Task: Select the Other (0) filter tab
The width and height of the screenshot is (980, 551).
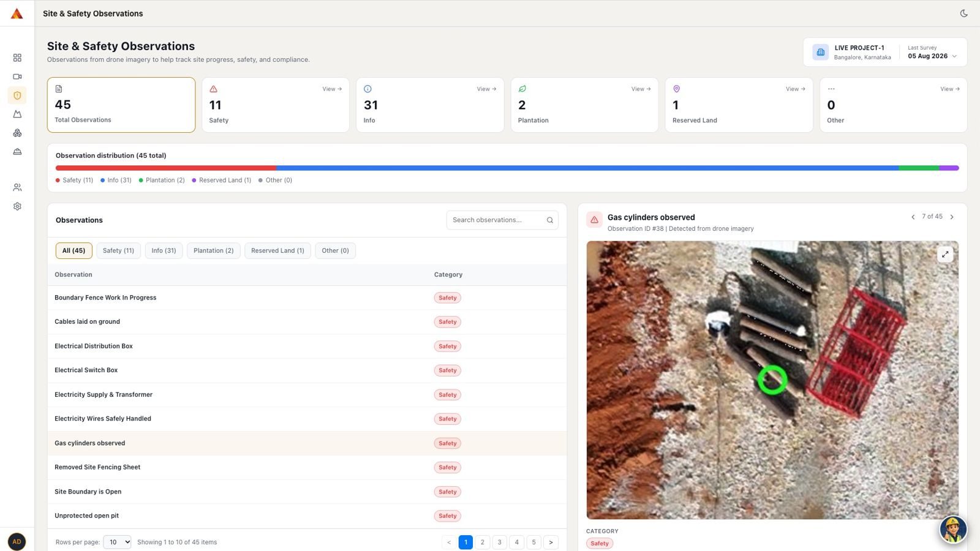Action: pyautogui.click(x=335, y=250)
